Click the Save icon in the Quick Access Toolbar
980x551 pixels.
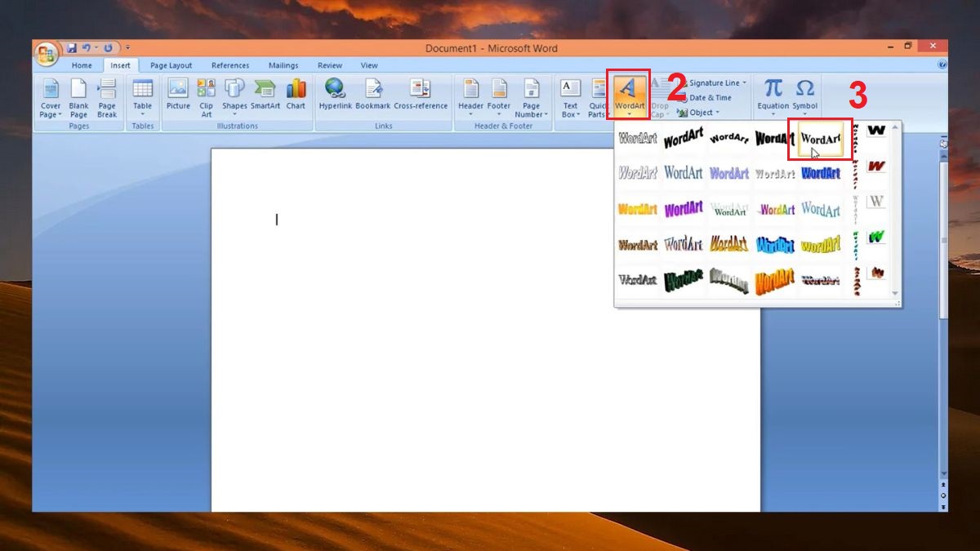point(72,48)
